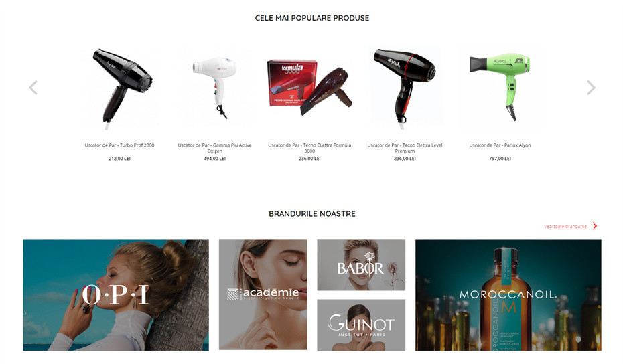This screenshot has height=364, width=623.
Task: Click the previous products carousel arrow
Action: (33, 88)
